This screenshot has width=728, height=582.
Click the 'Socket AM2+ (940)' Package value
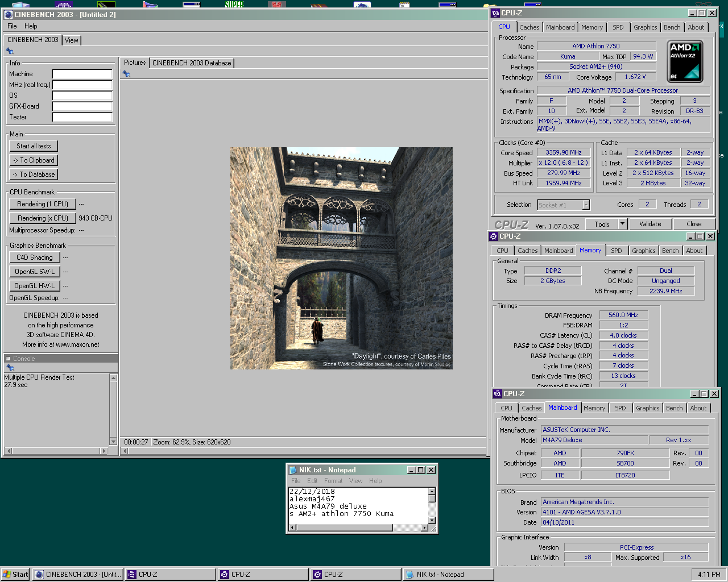tap(596, 66)
